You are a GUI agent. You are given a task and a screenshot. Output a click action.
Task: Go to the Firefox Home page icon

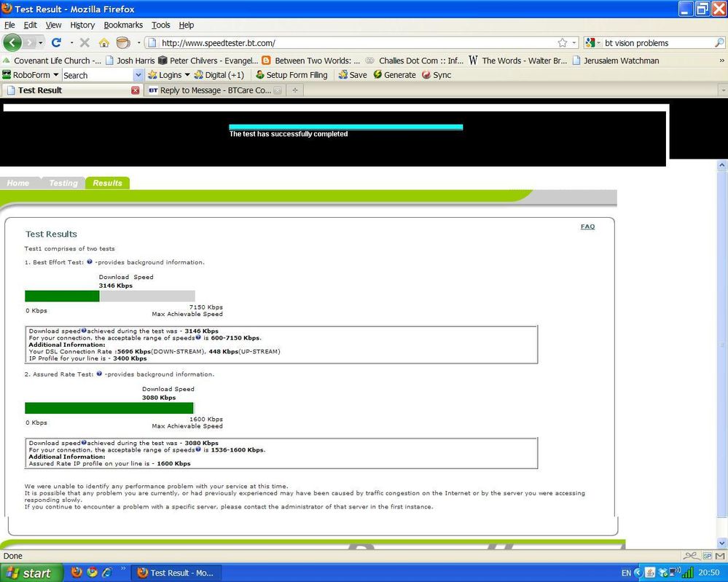click(104, 43)
